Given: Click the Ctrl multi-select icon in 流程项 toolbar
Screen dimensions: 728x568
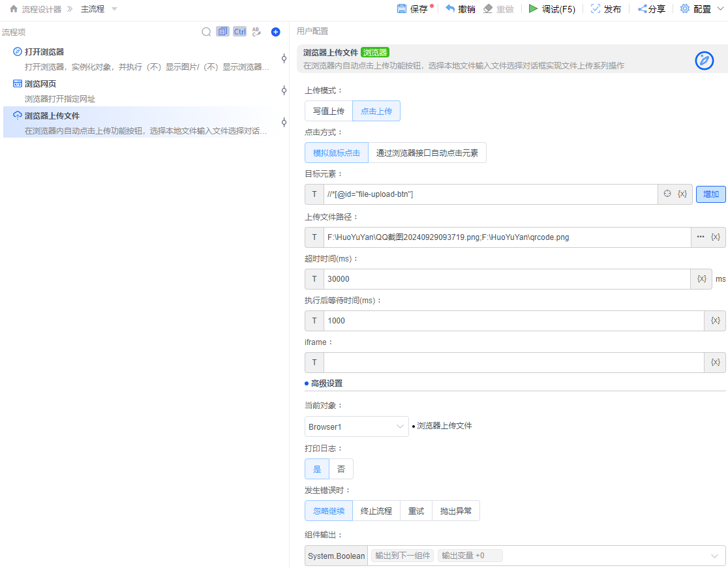Looking at the screenshot, I should click(239, 31).
